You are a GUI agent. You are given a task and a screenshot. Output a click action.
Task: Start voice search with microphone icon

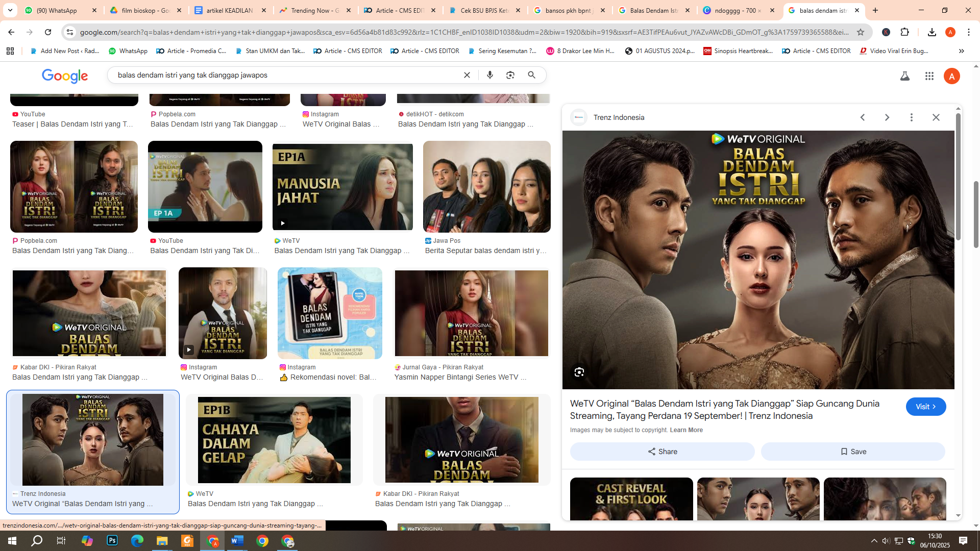coord(490,75)
